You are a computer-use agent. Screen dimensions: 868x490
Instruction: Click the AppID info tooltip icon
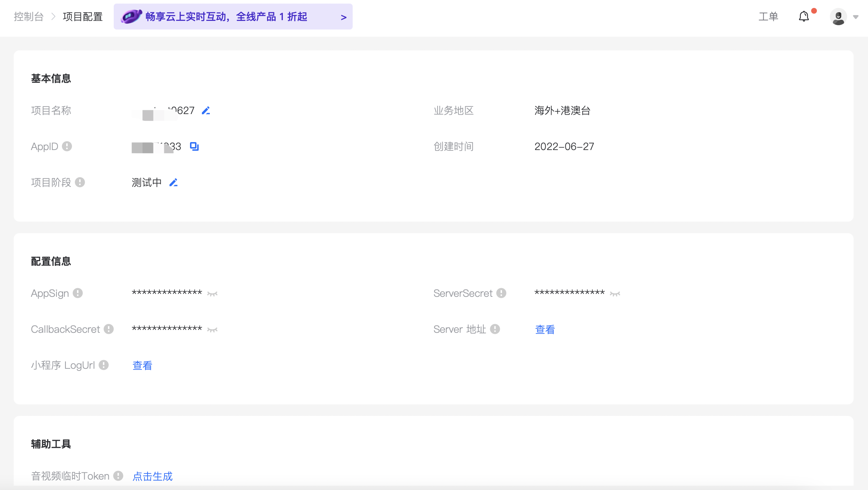click(x=67, y=146)
